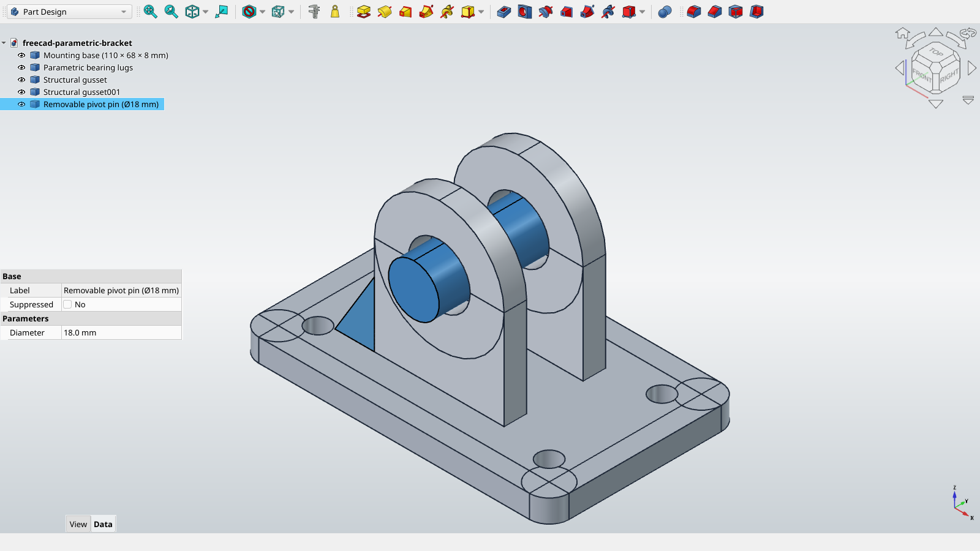Open the standard views dropdown arrow

pyautogui.click(x=206, y=12)
